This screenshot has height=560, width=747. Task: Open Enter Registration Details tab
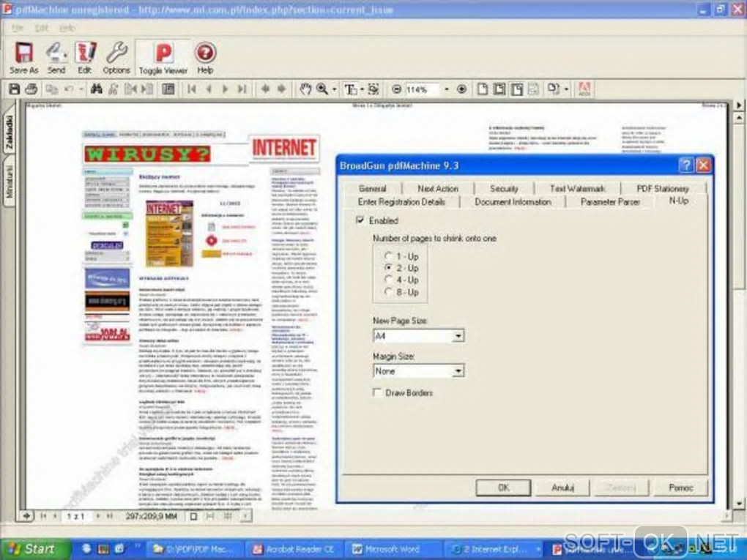[401, 202]
